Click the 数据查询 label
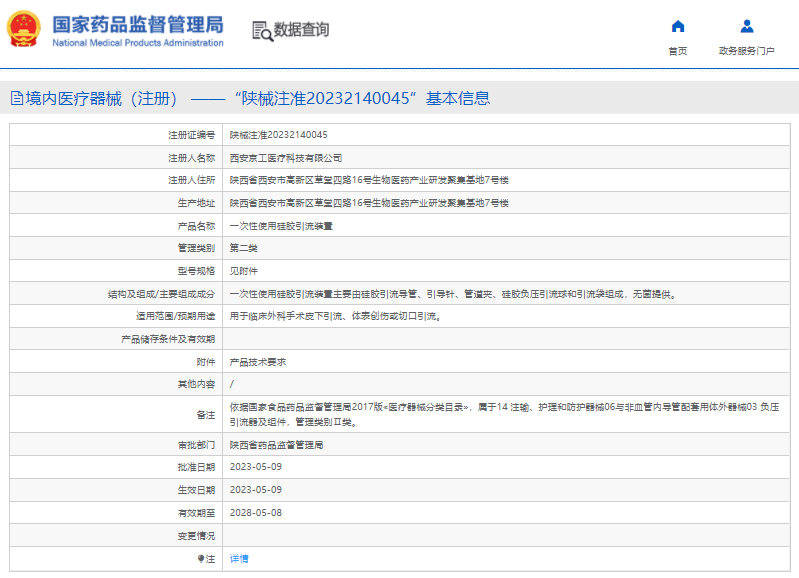 point(301,30)
